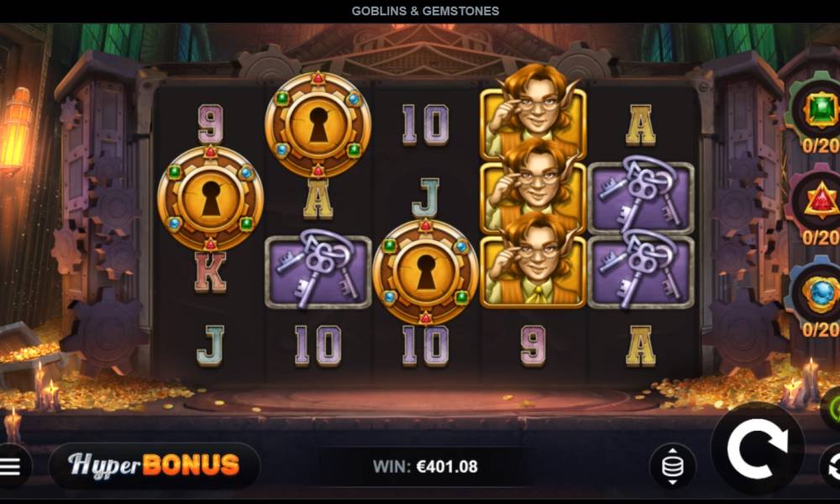Image resolution: width=840 pixels, height=504 pixels.
Task: Click the WIN €401.08 display
Action: 425,466
